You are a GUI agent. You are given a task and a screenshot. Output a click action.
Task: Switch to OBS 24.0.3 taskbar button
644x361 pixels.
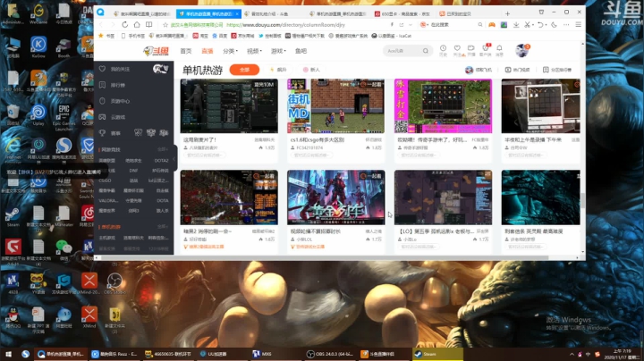point(331,354)
